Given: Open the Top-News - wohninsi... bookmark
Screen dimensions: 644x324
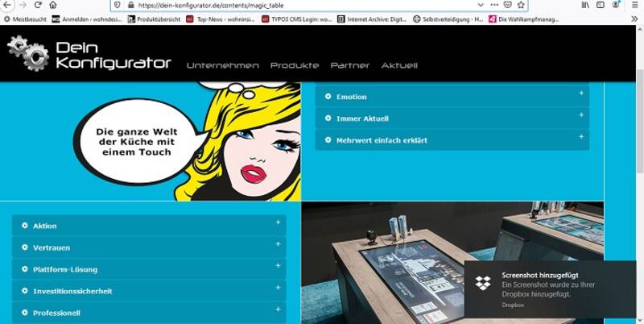Looking at the screenshot, I should 221,19.
